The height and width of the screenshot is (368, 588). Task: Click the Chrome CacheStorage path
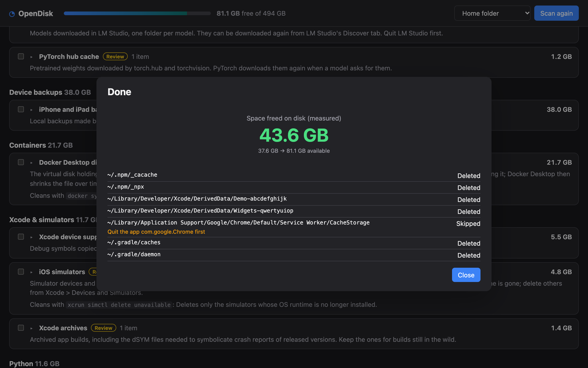pos(238,222)
